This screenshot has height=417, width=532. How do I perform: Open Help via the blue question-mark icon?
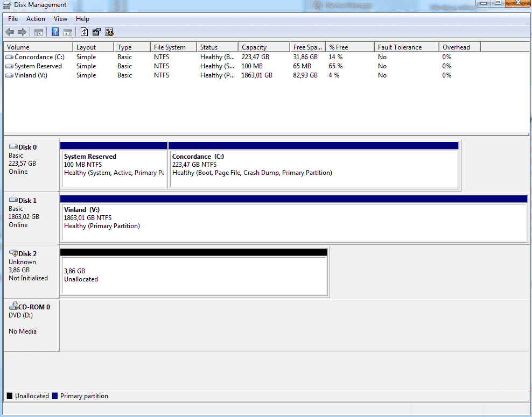coord(55,32)
